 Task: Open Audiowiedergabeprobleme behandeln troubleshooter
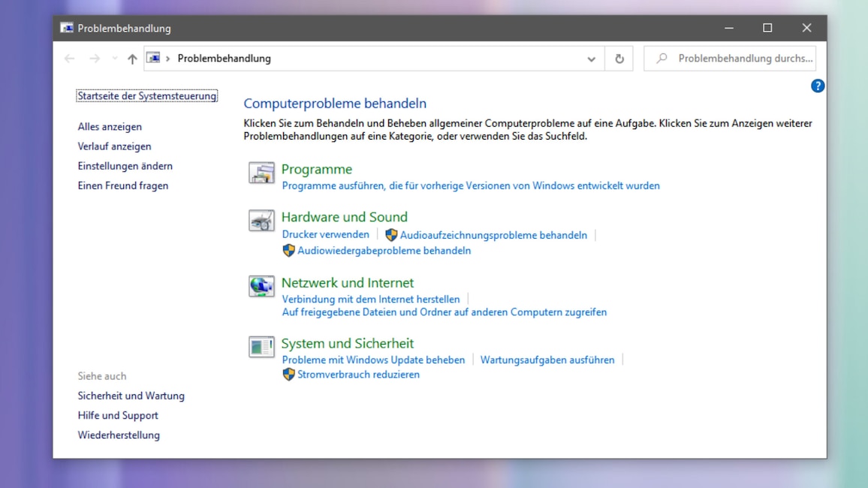tap(384, 251)
